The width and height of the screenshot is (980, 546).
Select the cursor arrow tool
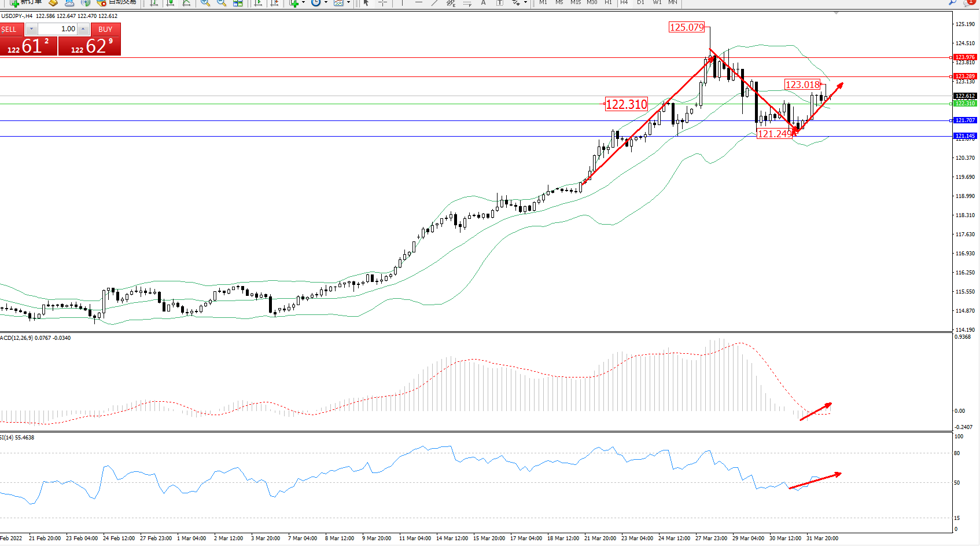click(x=366, y=3)
